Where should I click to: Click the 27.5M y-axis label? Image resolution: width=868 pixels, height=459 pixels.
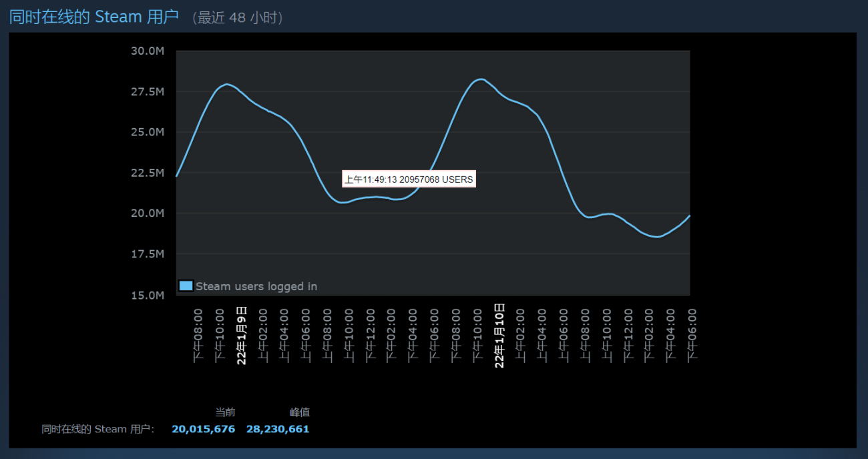(x=148, y=91)
